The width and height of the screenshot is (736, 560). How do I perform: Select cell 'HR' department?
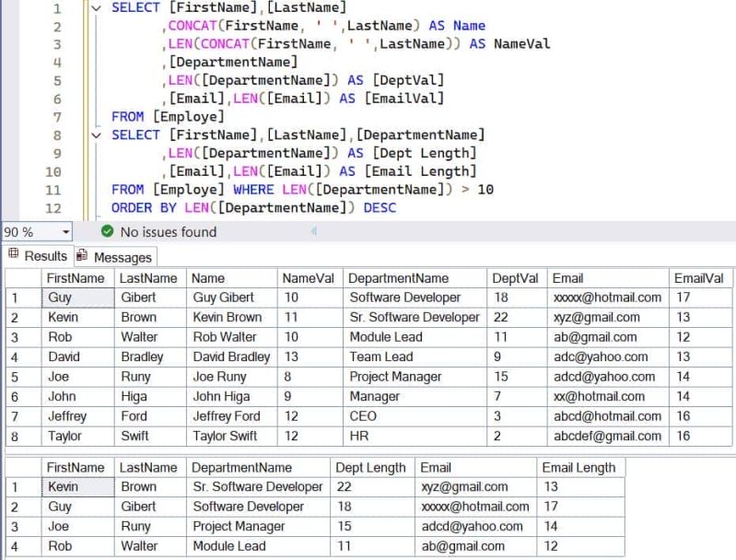[x=415, y=436]
